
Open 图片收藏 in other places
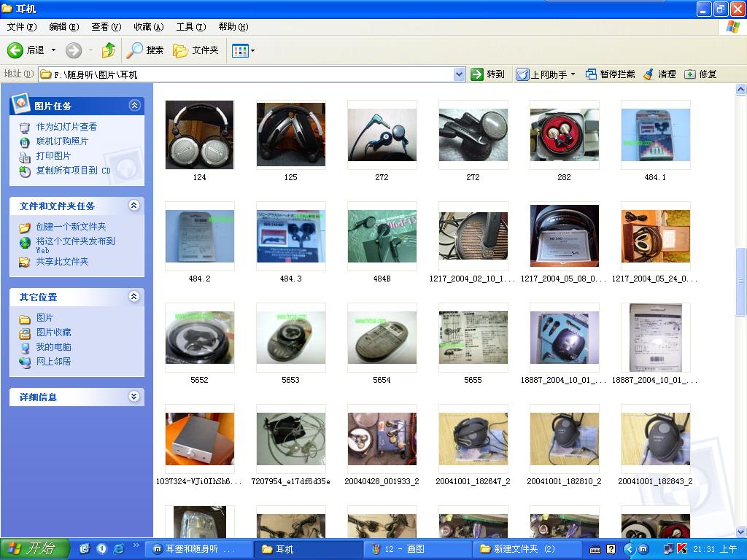click(53, 332)
